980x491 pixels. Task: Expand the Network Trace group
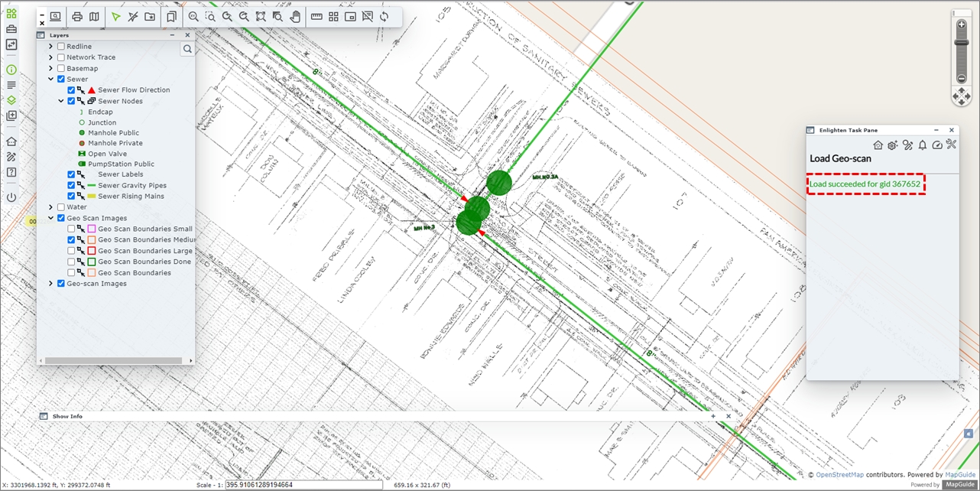tap(51, 57)
